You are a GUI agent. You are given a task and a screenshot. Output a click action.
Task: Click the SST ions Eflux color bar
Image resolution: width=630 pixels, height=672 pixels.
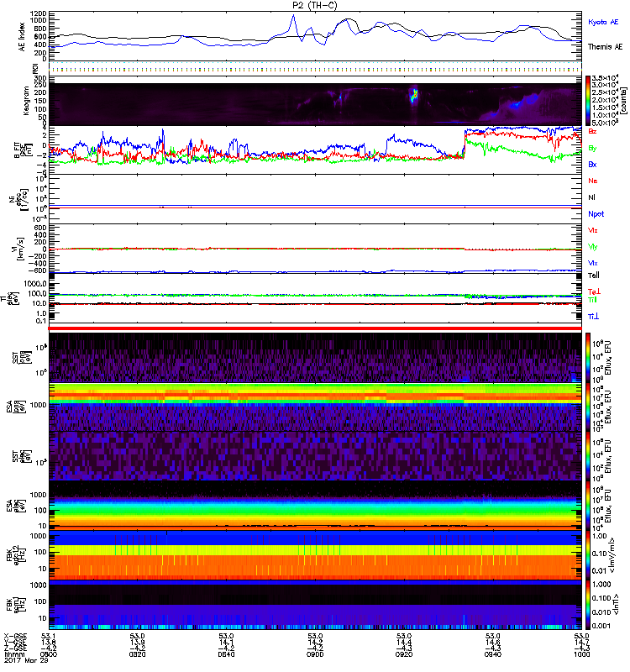tap(588, 358)
